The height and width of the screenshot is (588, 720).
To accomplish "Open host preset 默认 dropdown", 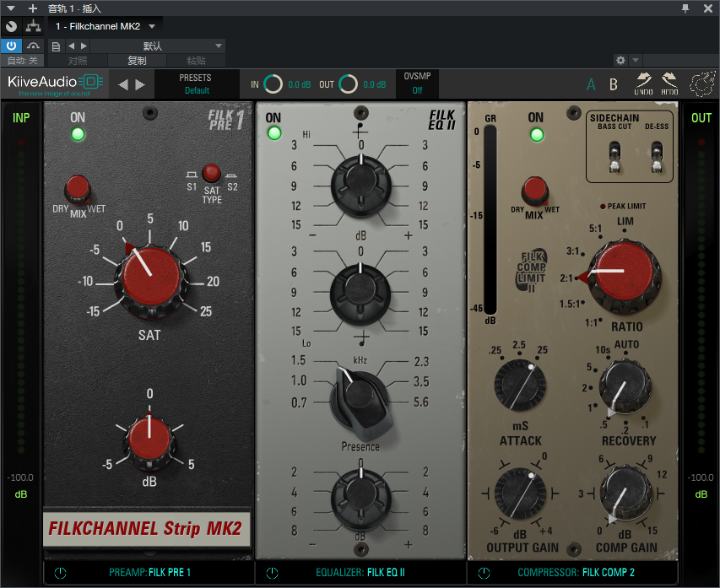I will 157,46.
